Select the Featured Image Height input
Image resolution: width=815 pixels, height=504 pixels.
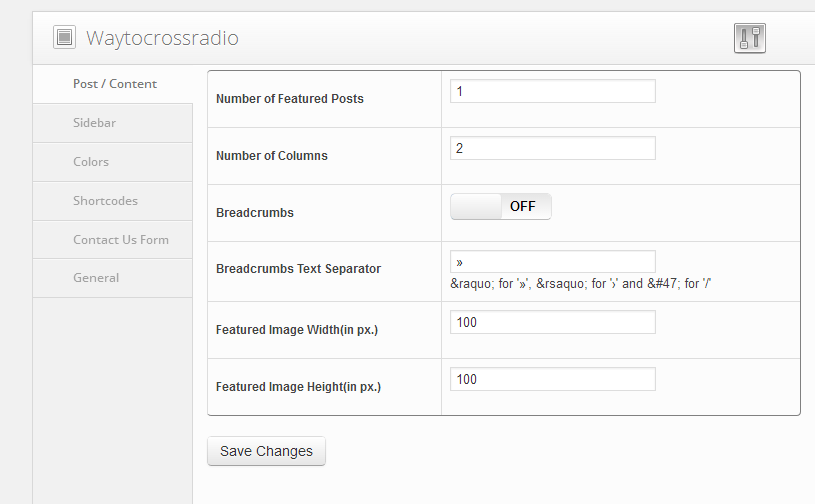click(x=552, y=379)
